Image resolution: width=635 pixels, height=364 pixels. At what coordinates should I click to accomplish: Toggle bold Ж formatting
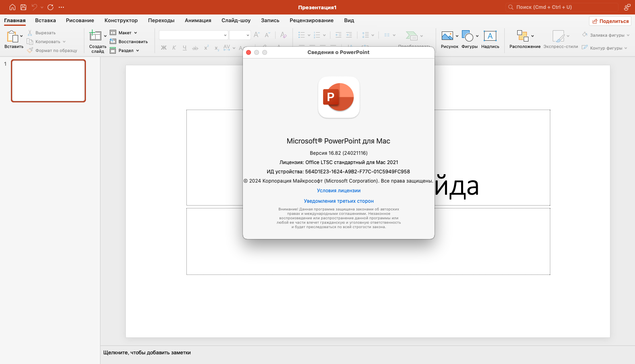[164, 48]
